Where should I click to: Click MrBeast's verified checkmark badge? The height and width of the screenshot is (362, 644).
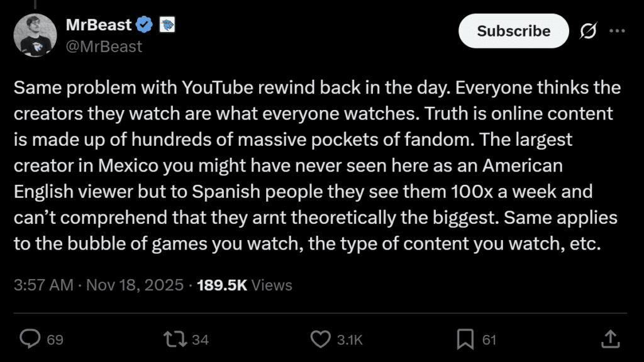tap(145, 25)
